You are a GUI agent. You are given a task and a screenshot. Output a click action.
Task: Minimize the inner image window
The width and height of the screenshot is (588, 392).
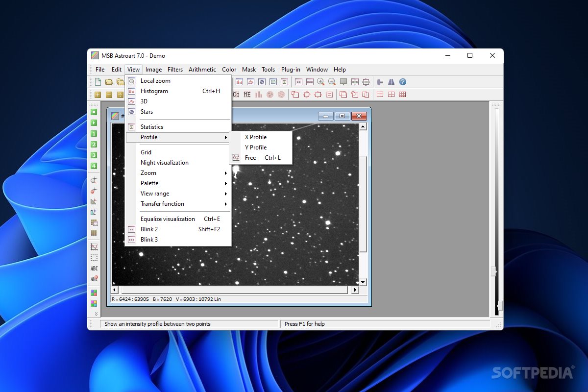click(x=325, y=116)
